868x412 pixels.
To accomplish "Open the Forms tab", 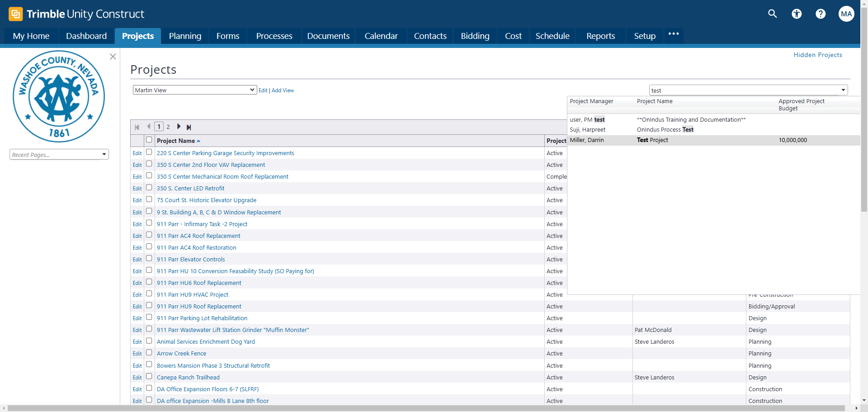I will click(228, 36).
